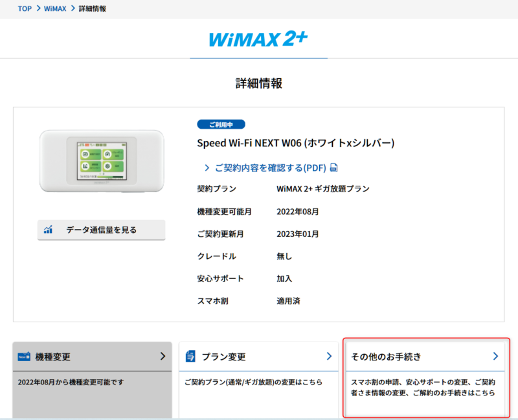The width and height of the screenshot is (518, 420).
Task: Select the スマホ割 label
Action: pos(213,301)
